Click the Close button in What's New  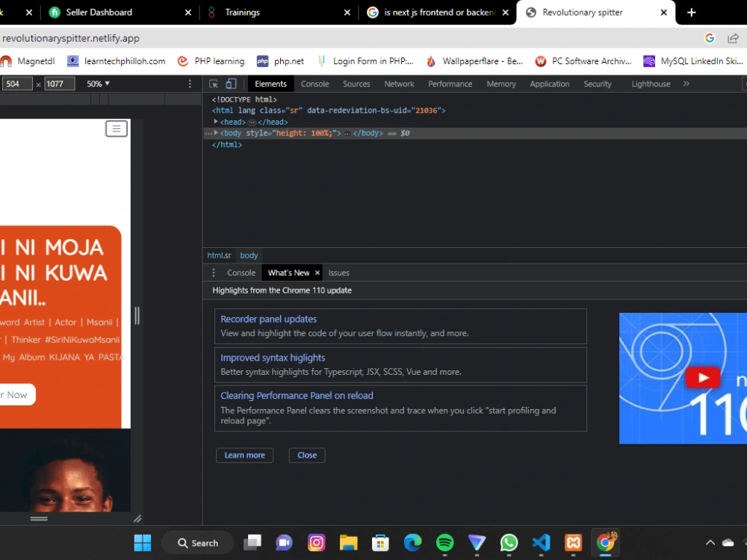(307, 455)
